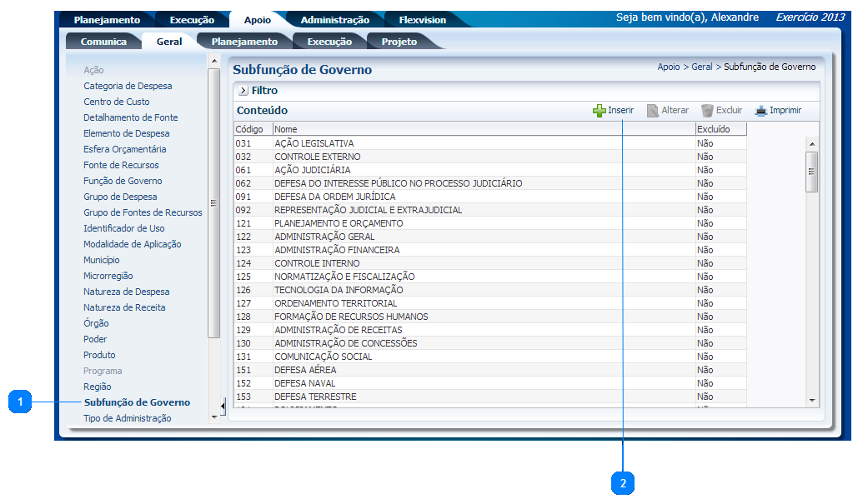868x504 pixels.
Task: Open the Flexvision tab
Action: pyautogui.click(x=422, y=20)
